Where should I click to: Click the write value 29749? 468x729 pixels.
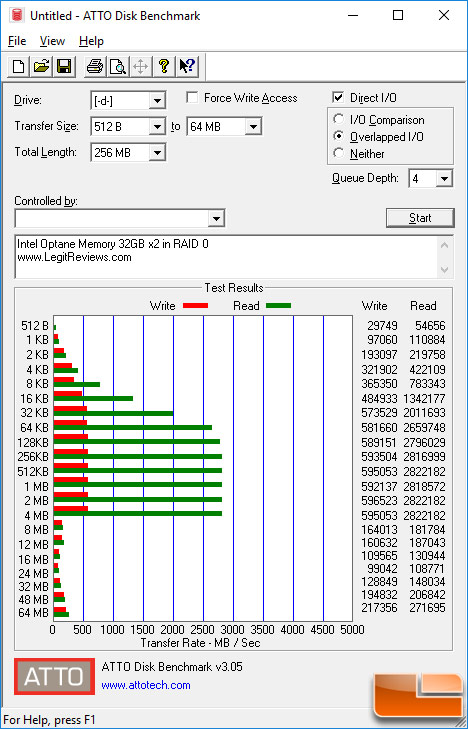coord(383,326)
